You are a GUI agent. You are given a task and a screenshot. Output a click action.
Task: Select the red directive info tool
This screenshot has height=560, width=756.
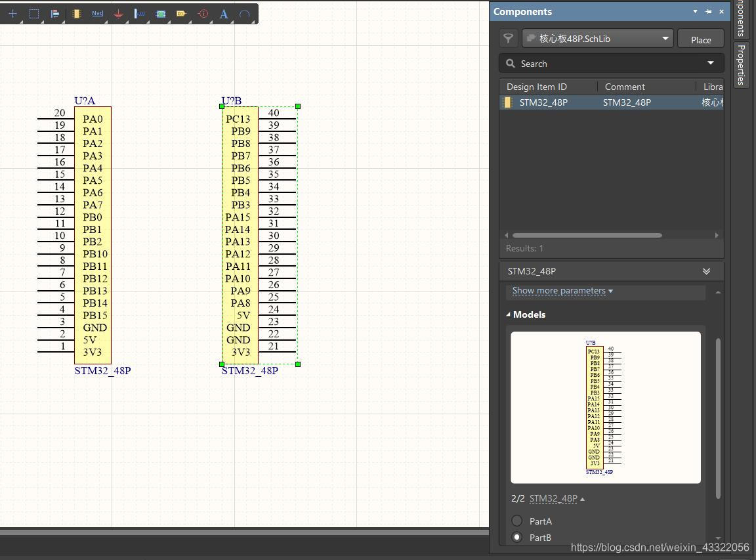[203, 14]
